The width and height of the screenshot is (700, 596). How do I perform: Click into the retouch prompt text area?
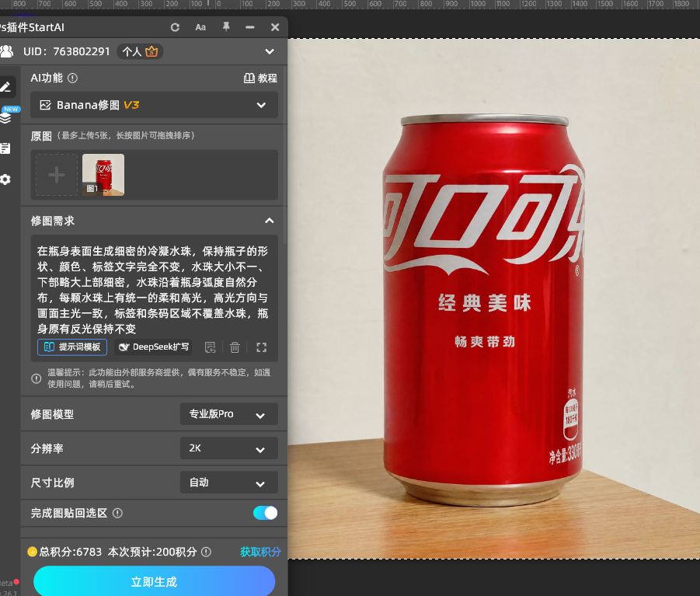(153, 290)
